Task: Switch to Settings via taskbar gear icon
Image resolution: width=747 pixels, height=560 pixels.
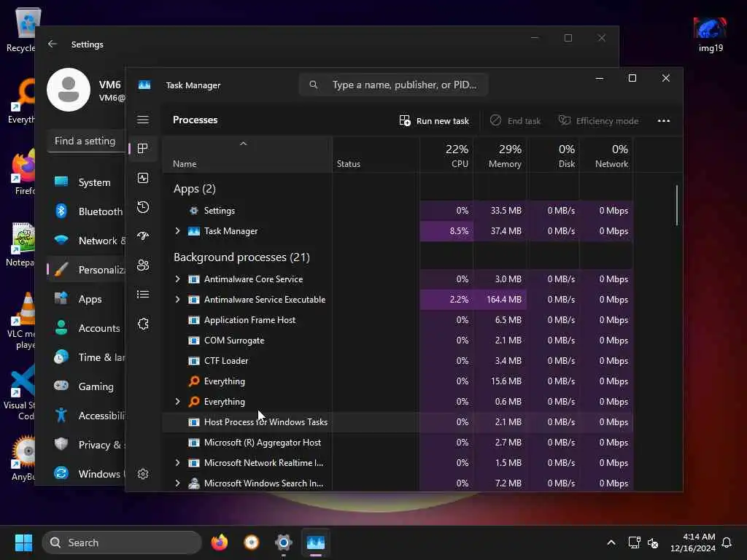Action: click(284, 542)
